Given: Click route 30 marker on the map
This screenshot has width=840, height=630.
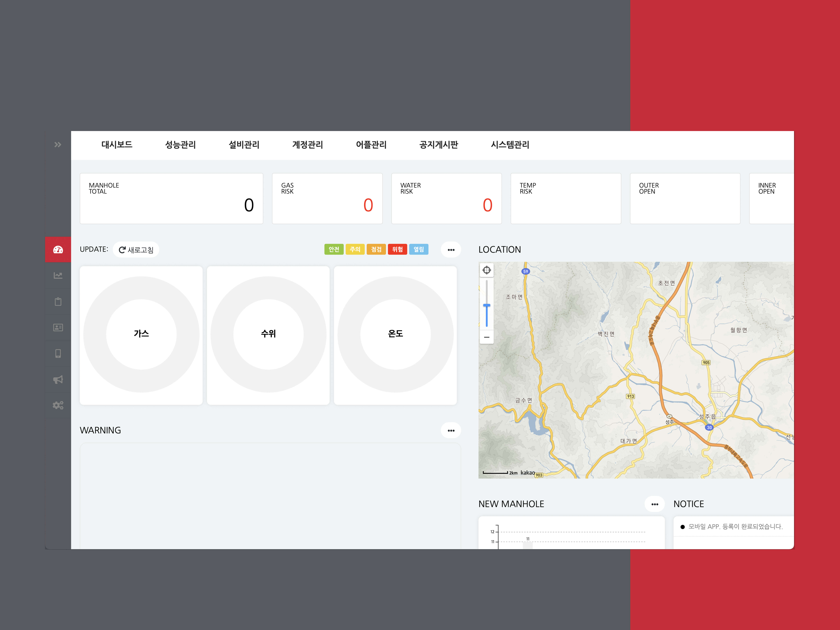Looking at the screenshot, I should point(709,427).
